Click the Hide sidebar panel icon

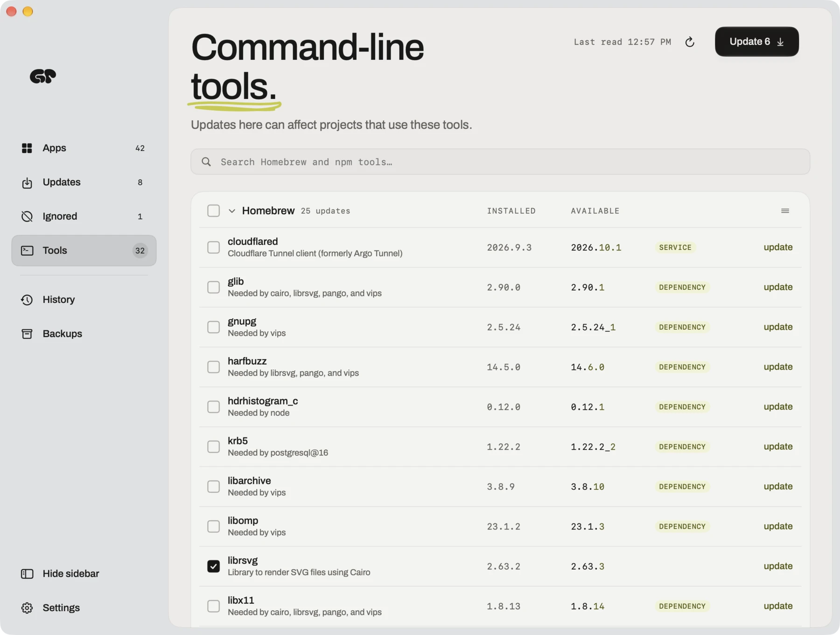[x=27, y=573]
